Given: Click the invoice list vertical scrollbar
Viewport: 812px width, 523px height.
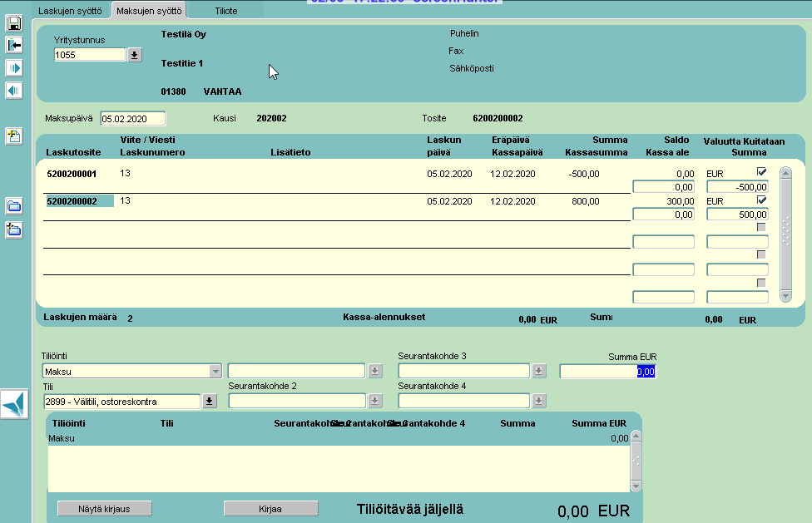Looking at the screenshot, I should click(785, 233).
